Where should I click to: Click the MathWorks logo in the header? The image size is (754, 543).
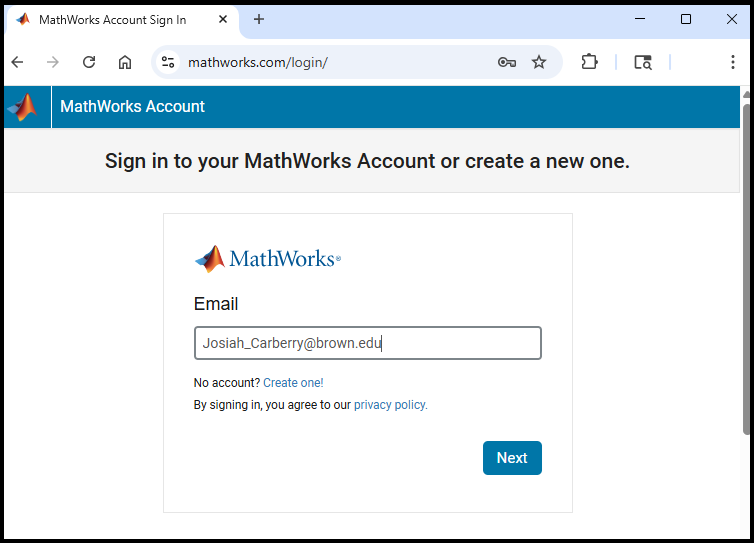[23, 107]
